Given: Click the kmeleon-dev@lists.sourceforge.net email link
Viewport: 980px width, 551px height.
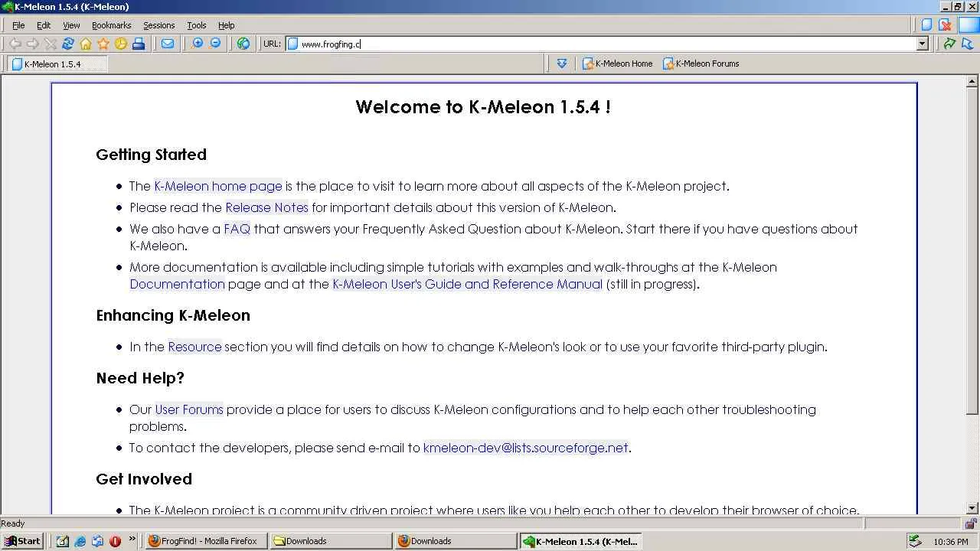Looking at the screenshot, I should point(525,448).
